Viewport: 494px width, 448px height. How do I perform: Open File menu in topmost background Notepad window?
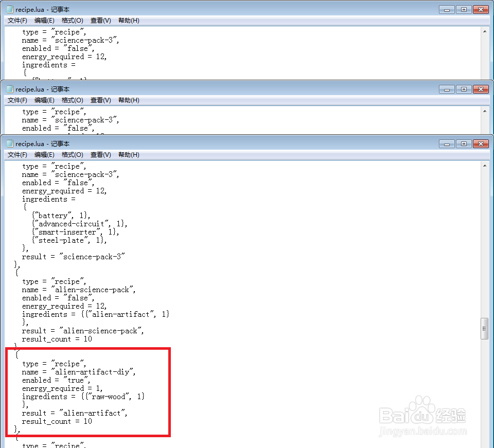tap(17, 21)
